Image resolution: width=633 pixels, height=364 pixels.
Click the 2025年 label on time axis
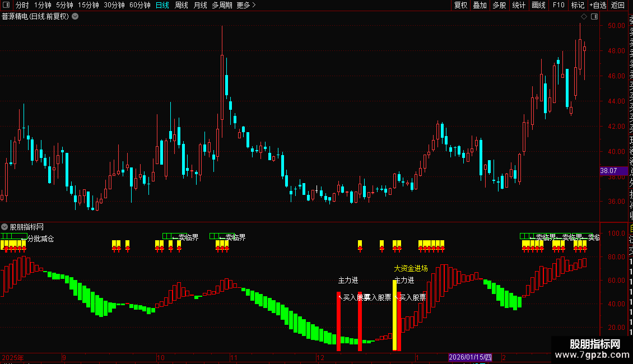(x=13, y=357)
